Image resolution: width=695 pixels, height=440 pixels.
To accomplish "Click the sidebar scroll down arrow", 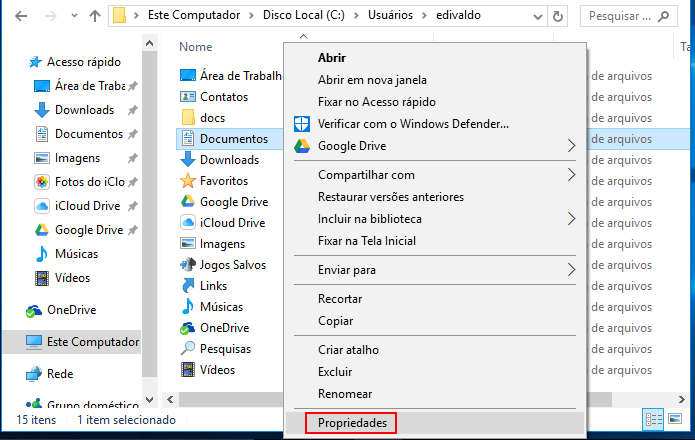I will (150, 400).
